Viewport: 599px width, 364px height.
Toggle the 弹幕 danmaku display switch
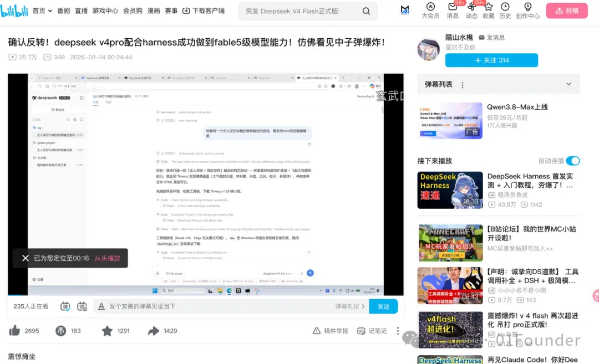click(x=65, y=306)
